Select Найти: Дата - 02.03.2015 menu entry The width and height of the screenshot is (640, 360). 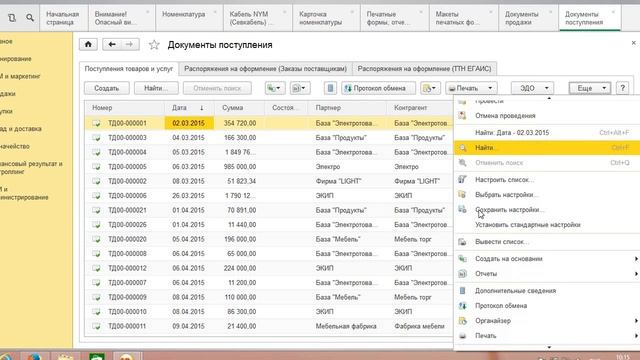tap(547, 133)
